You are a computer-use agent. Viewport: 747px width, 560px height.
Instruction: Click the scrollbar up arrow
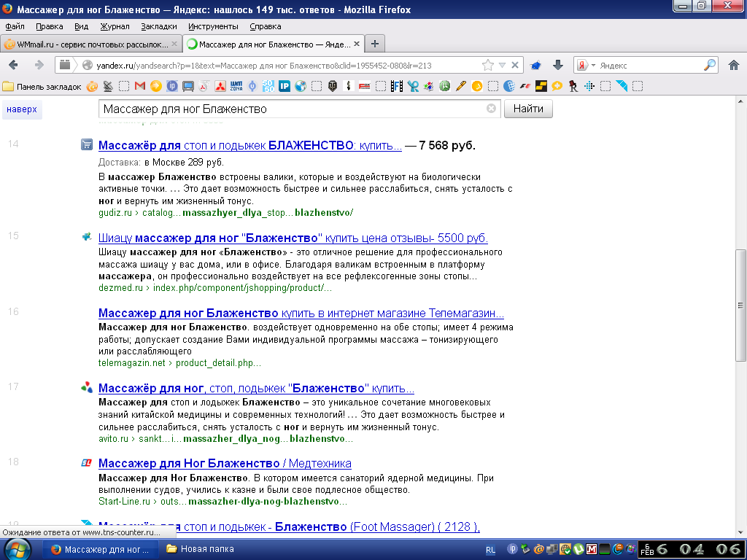pyautogui.click(x=741, y=101)
